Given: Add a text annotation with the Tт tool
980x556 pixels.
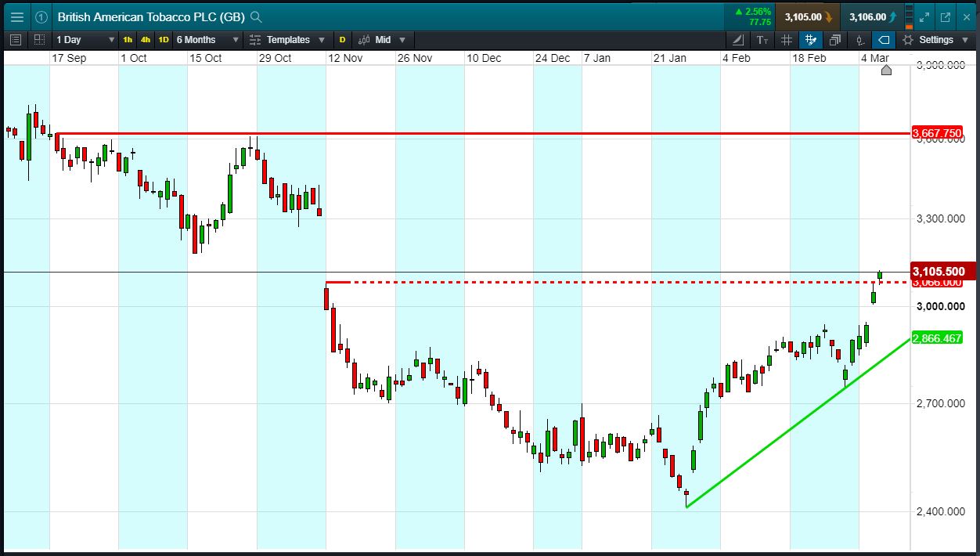Looking at the screenshot, I should click(x=762, y=39).
